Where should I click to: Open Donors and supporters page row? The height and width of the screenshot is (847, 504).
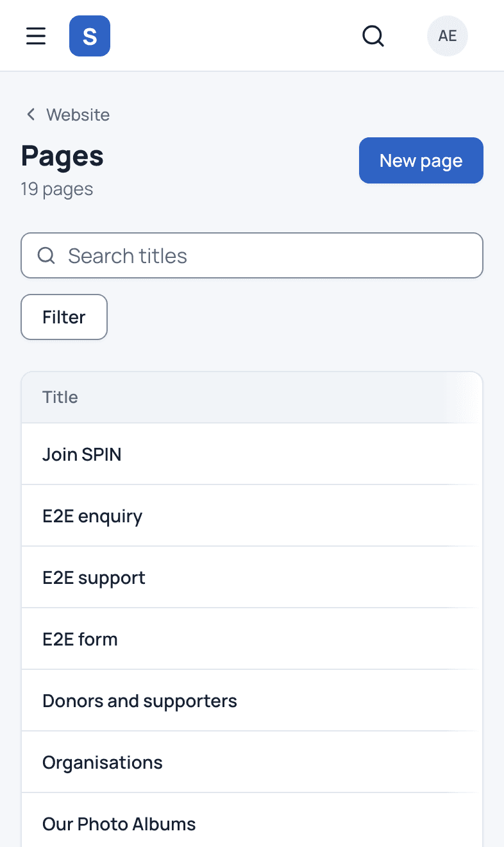click(x=252, y=701)
